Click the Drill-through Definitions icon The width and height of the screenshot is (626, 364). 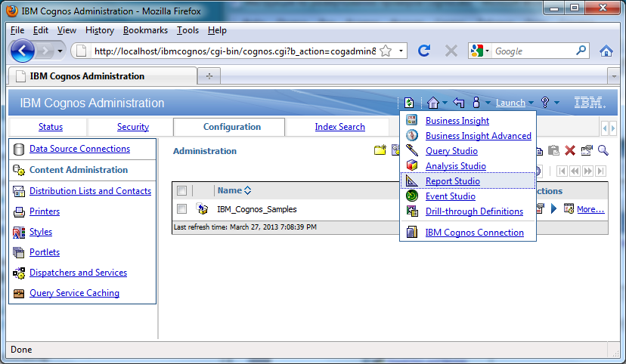tap(411, 211)
